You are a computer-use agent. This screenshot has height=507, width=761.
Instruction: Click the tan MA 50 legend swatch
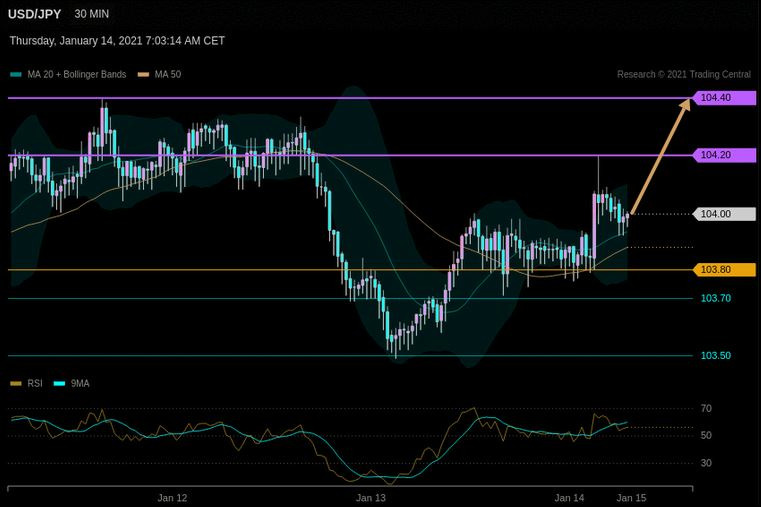(x=143, y=75)
